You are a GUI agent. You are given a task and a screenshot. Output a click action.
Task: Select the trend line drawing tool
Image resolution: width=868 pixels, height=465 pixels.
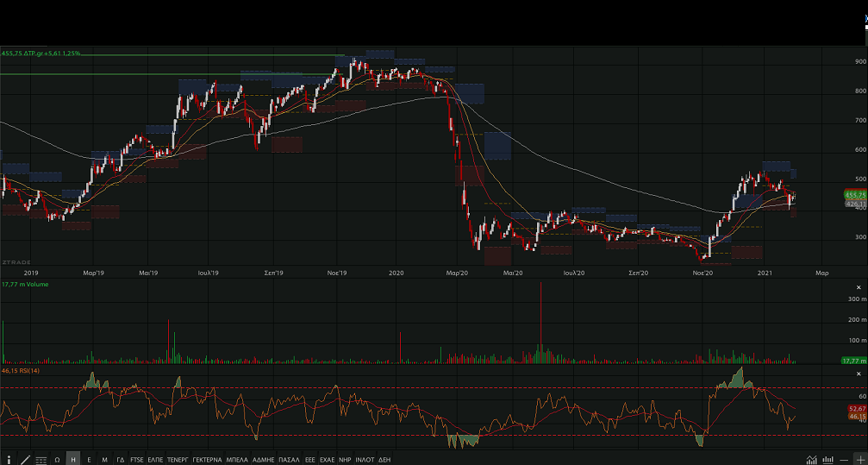(x=25, y=459)
